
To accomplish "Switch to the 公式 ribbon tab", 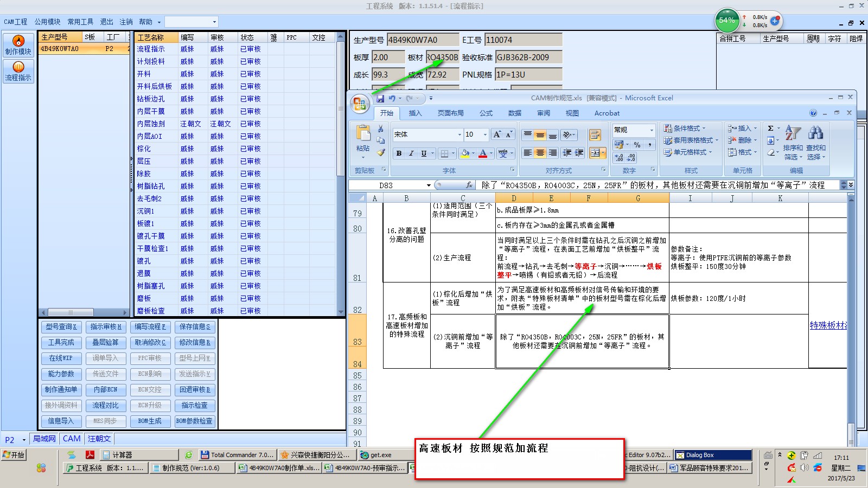I will pos(486,113).
